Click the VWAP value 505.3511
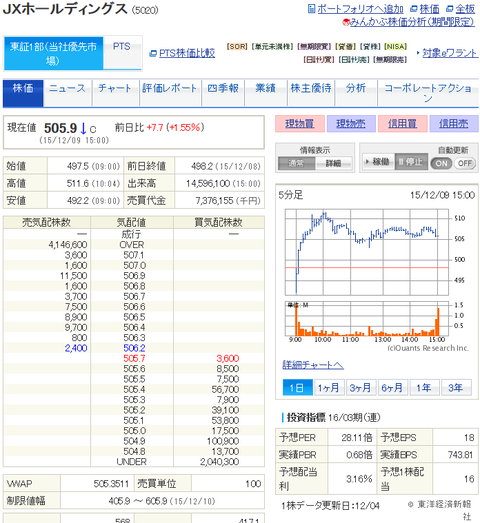480x523 pixels. (x=111, y=484)
